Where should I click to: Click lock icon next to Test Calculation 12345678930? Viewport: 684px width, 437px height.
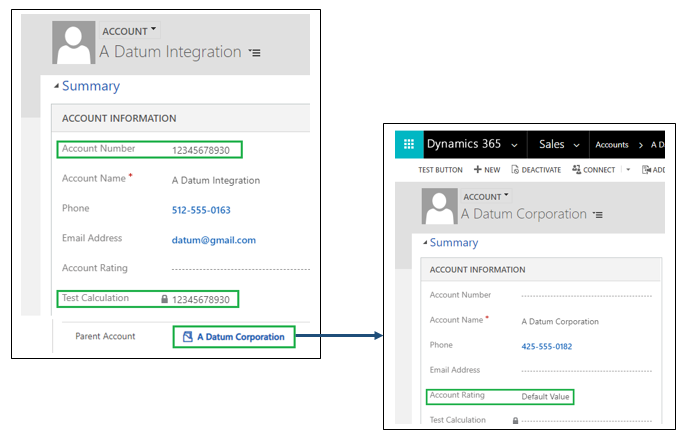pos(164,299)
